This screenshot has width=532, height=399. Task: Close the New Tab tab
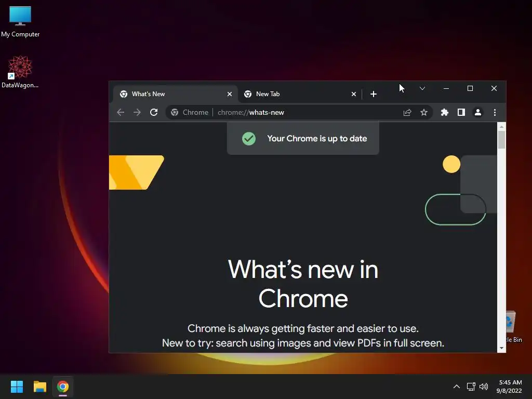[x=353, y=94]
